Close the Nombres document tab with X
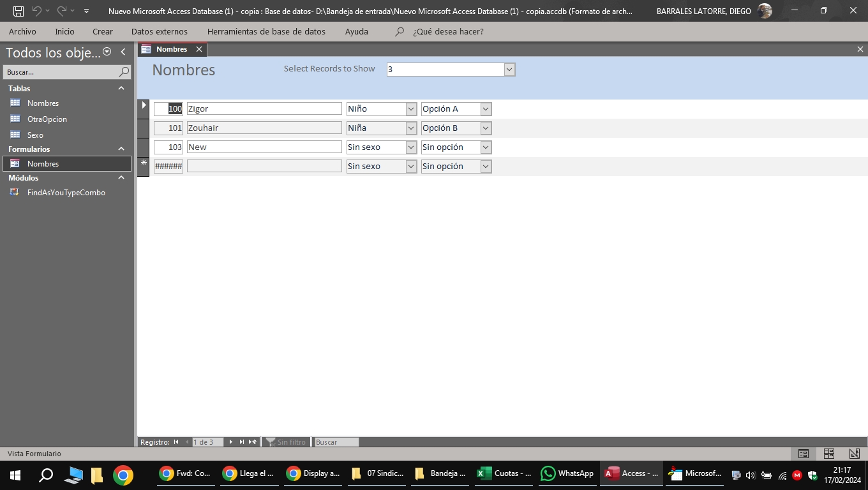 (199, 49)
